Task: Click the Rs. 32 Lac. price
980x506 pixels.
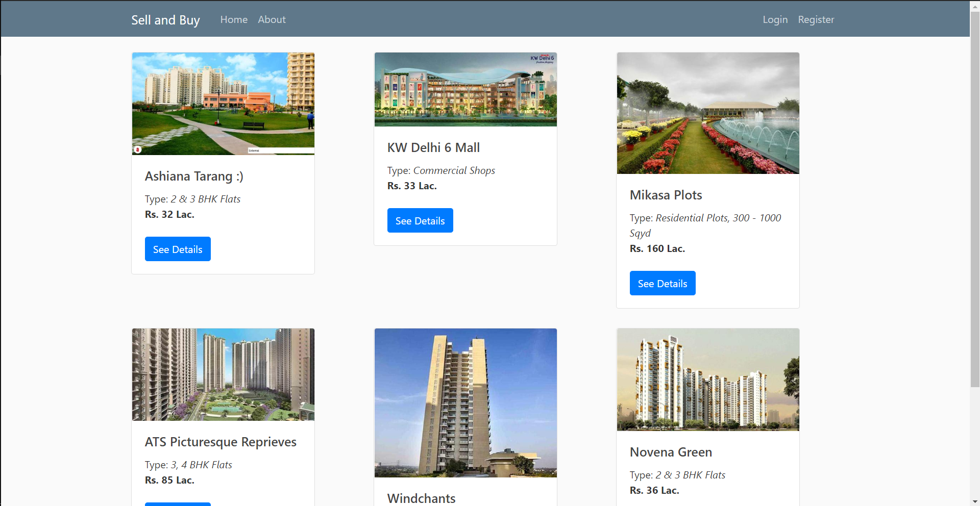Action: (x=169, y=214)
